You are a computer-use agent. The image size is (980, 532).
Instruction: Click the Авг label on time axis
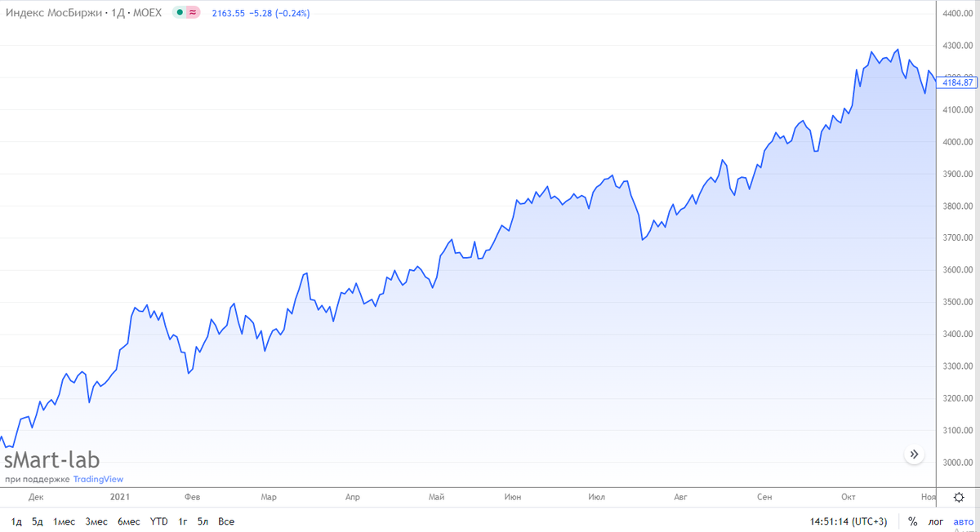click(x=680, y=496)
